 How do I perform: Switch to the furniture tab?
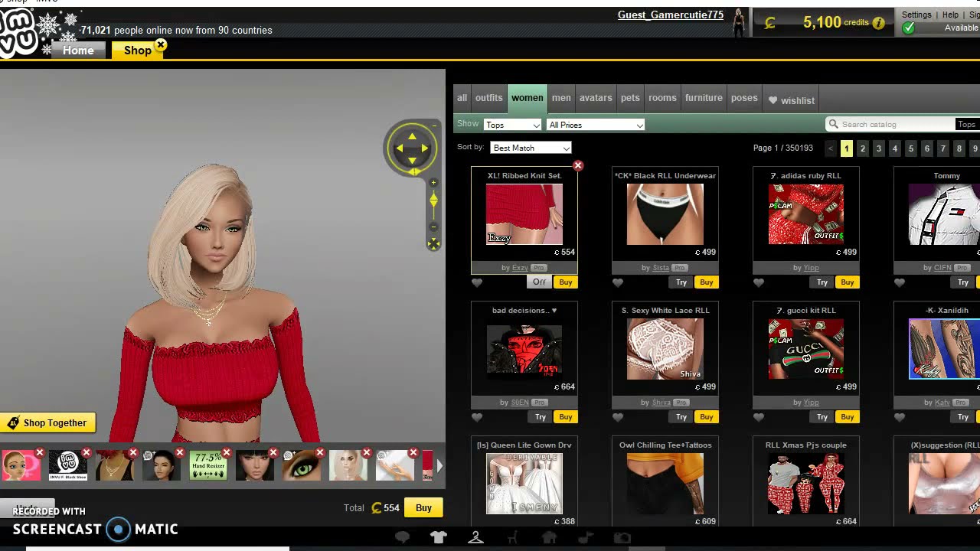(704, 98)
